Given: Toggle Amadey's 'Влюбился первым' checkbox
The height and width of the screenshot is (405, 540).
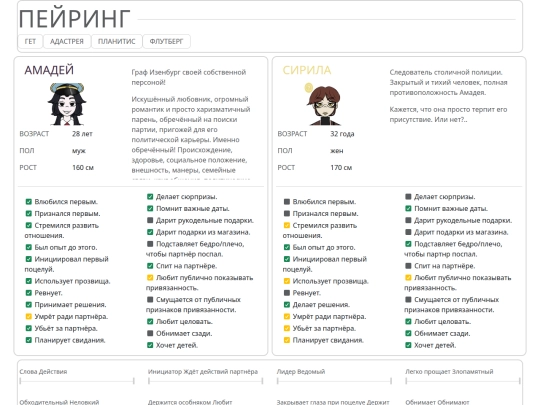Looking at the screenshot, I should 29,201.
